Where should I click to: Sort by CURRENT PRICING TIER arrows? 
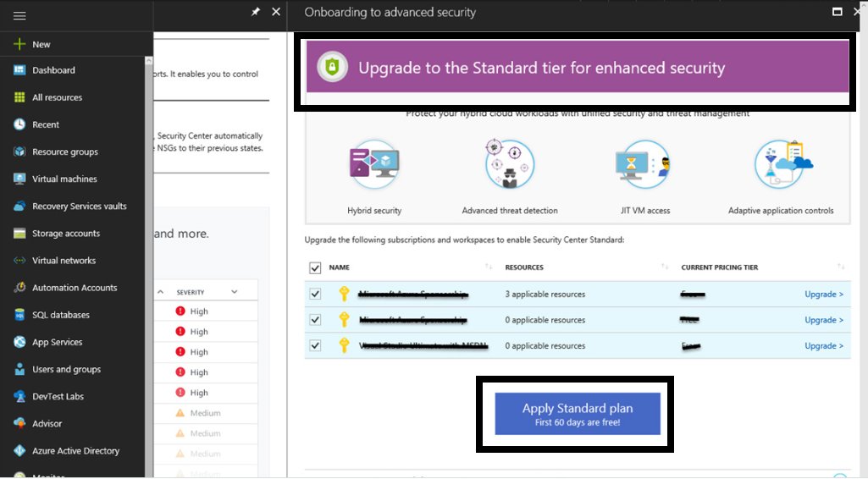[841, 267]
